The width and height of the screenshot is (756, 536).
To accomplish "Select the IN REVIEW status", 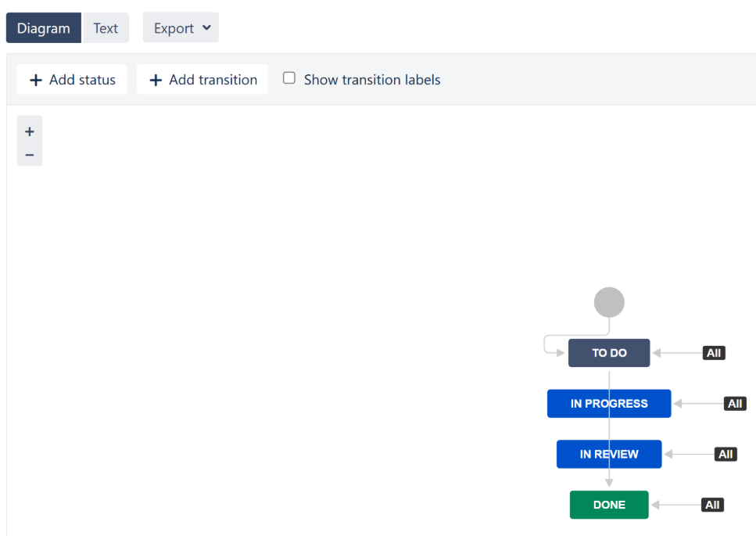I will (x=609, y=455).
